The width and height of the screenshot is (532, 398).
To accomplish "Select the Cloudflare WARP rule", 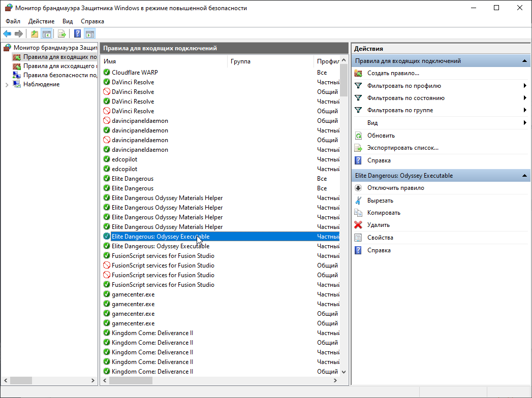I will pyautogui.click(x=221, y=72).
